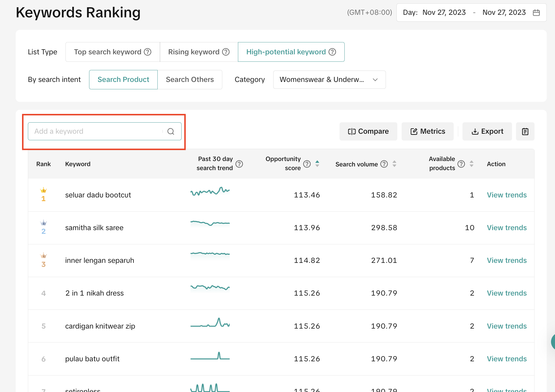Click keyword 'inner lengan separuh'
Image resolution: width=555 pixels, height=392 pixels.
pyautogui.click(x=100, y=260)
